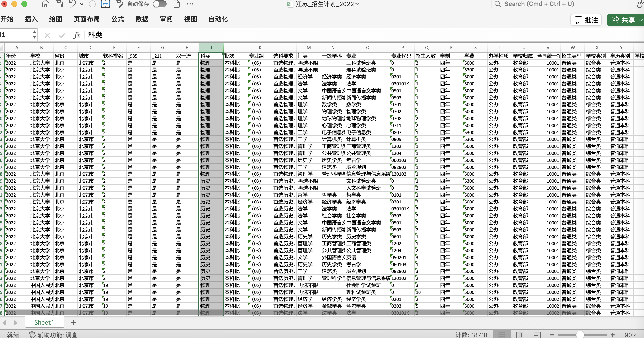Open the 共享 share dropdown arrow

click(640, 20)
